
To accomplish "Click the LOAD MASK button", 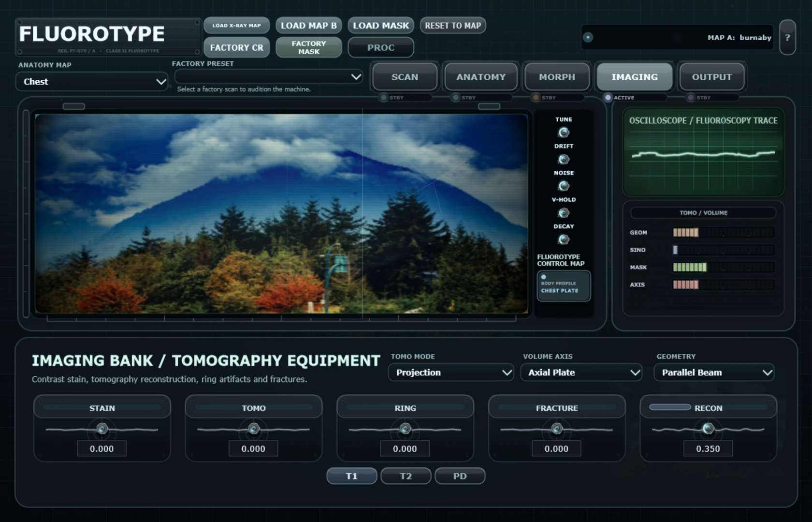I will coord(381,25).
